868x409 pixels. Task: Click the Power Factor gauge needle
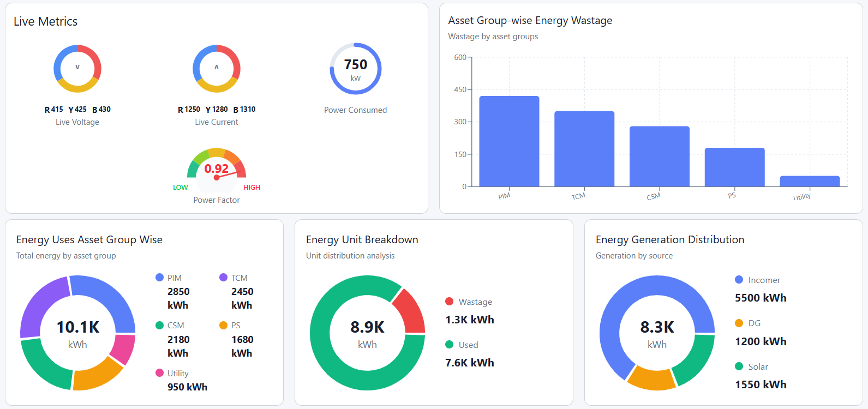[x=228, y=175]
